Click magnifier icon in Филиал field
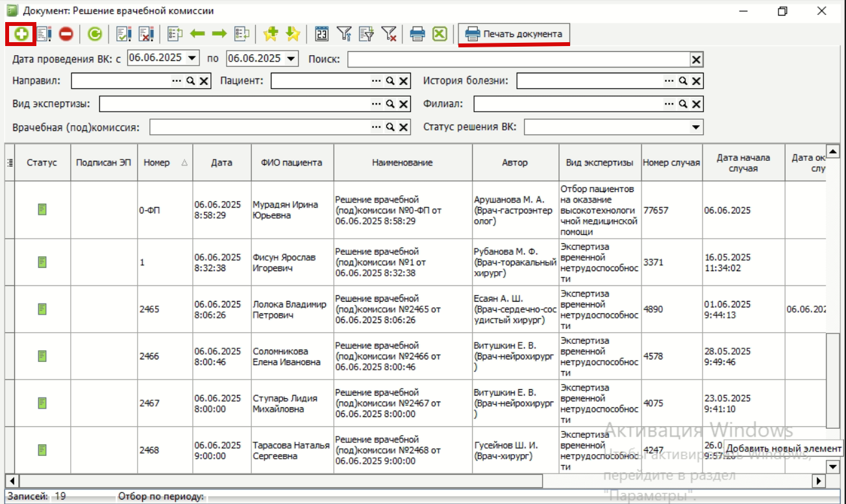 coord(683,104)
